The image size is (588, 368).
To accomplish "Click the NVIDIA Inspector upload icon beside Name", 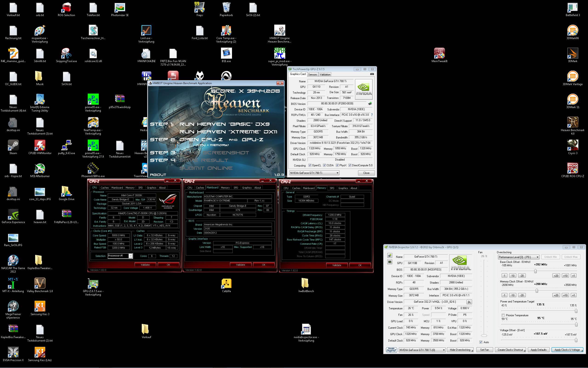I will 390,256.
